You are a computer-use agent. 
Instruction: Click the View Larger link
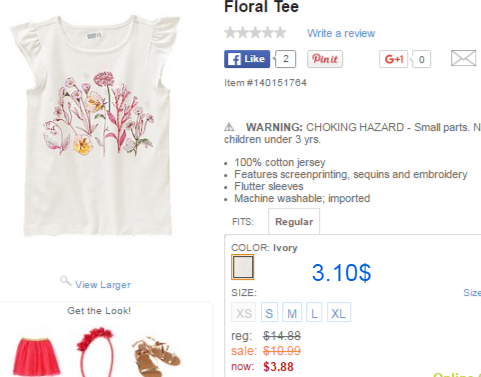pyautogui.click(x=103, y=285)
